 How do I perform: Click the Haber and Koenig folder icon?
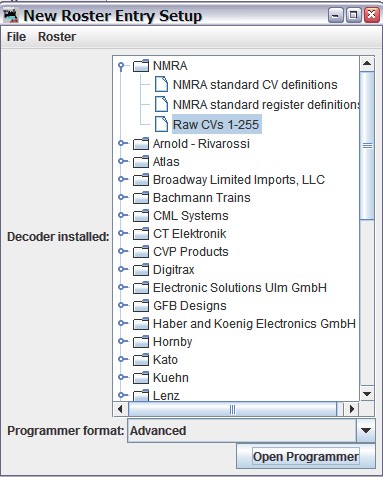pyautogui.click(x=141, y=324)
